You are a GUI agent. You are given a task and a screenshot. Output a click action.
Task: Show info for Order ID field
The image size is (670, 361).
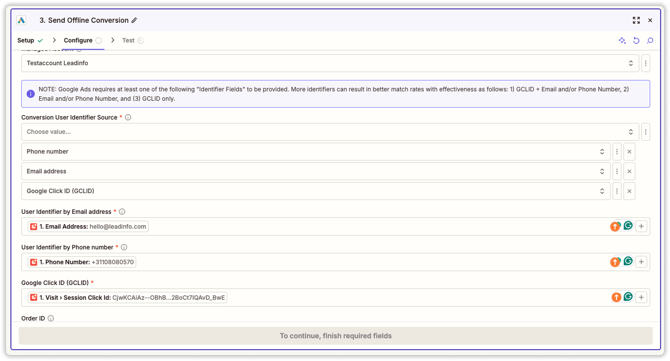pos(51,318)
